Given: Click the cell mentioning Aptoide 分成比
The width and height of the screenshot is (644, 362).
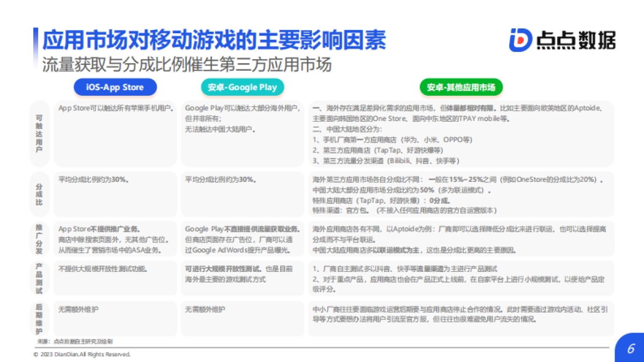Looking at the screenshot, I should coord(462,238).
